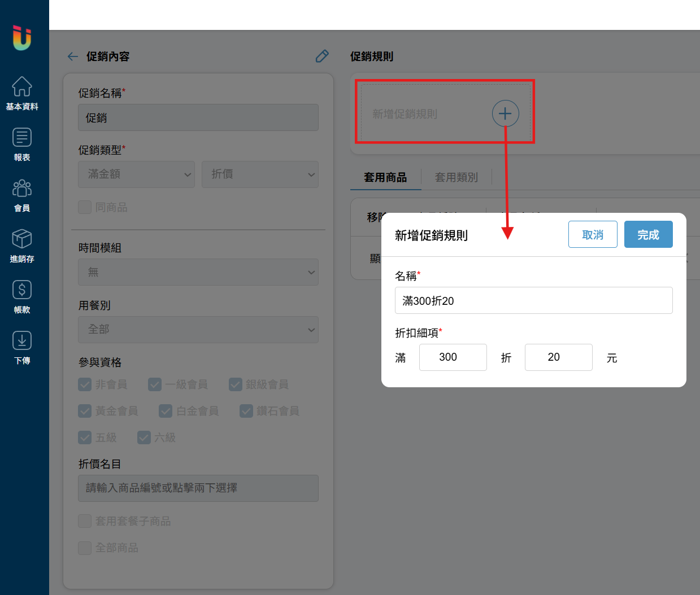700x595 pixels.
Task: Uncheck the 六級 checkbox
Action: click(144, 438)
